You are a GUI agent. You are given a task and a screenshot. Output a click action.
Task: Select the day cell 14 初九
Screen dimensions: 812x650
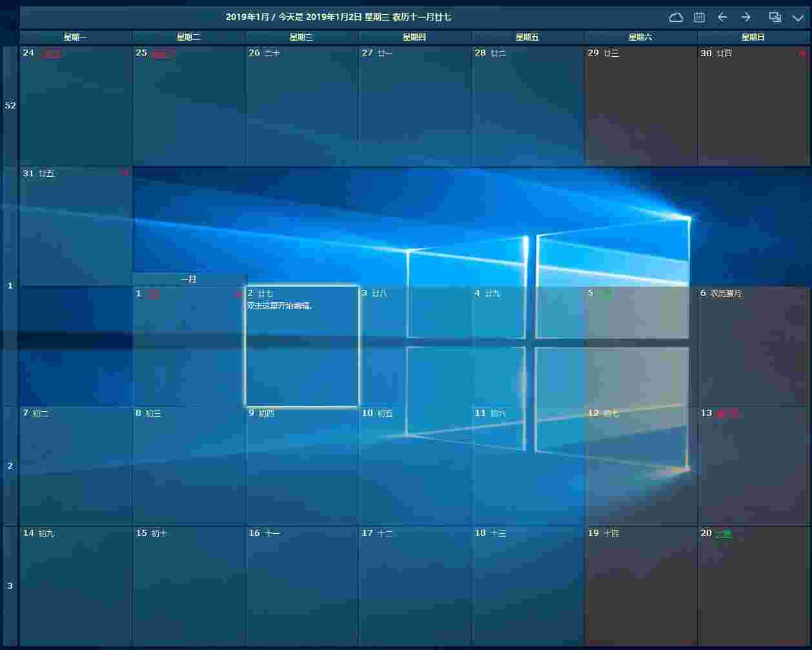(x=76, y=586)
